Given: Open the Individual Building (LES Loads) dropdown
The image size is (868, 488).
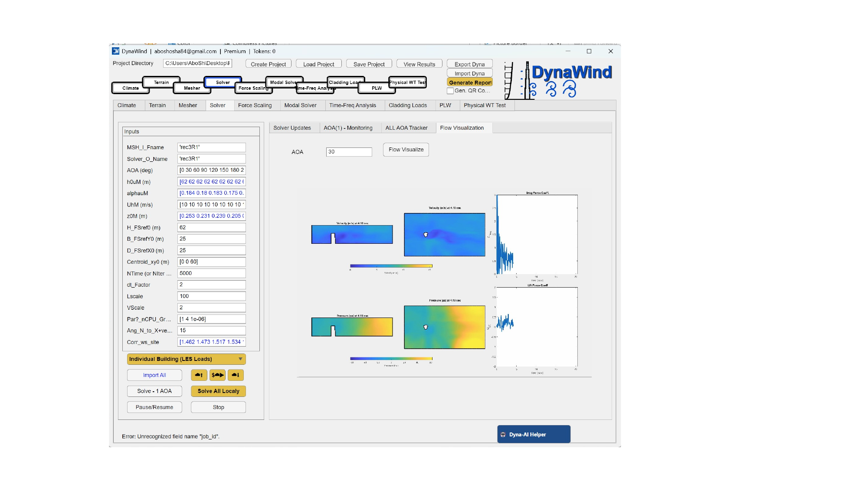Looking at the screenshot, I should pos(186,359).
